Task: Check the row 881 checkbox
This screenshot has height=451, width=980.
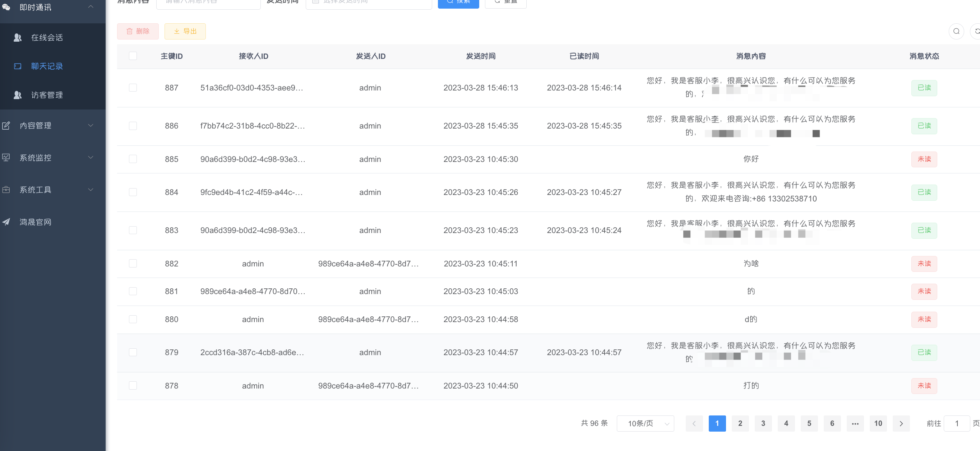Action: [133, 291]
